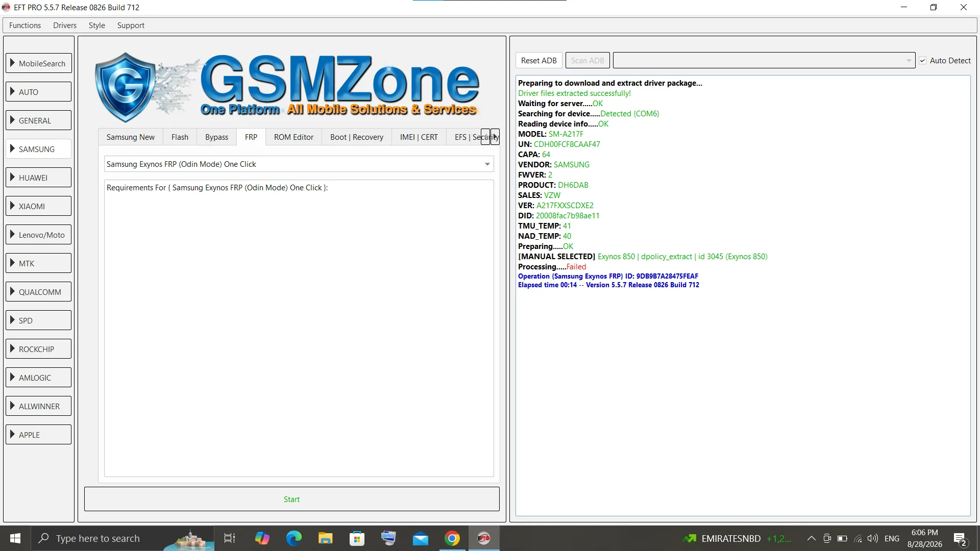This screenshot has height=551, width=980.
Task: Expand the HUAWEI section
Action: click(39, 178)
